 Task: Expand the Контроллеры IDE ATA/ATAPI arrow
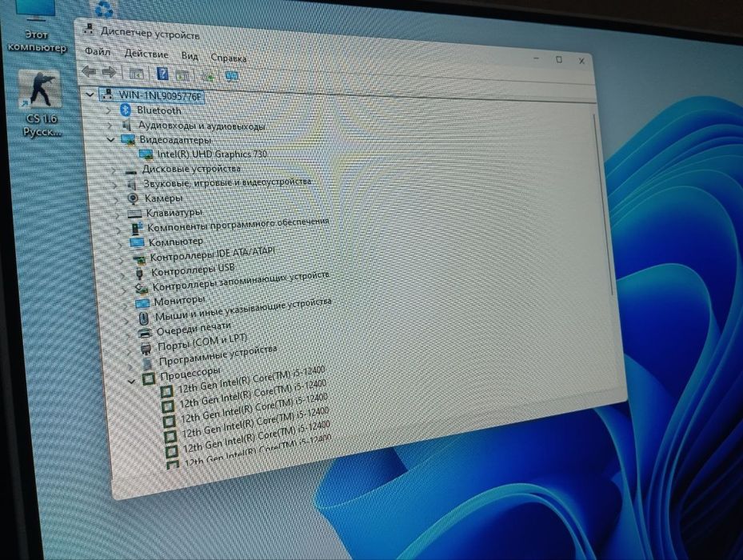(x=122, y=259)
